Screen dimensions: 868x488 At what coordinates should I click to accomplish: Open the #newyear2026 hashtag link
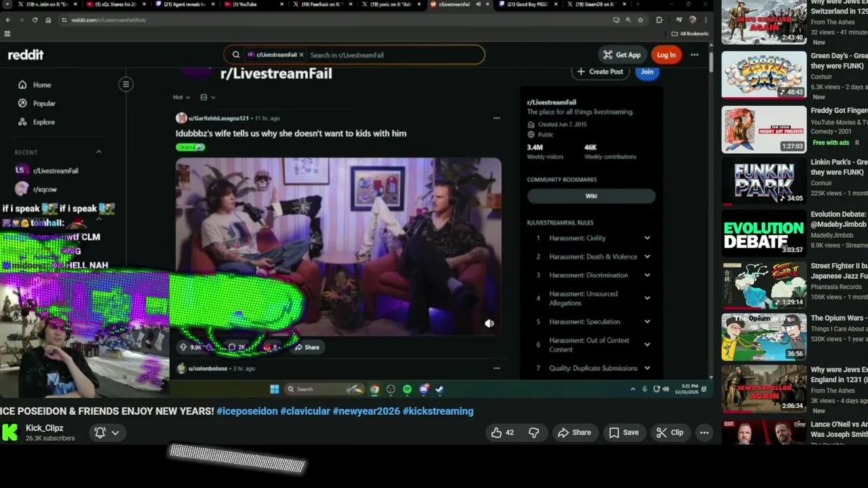pyautogui.click(x=366, y=411)
